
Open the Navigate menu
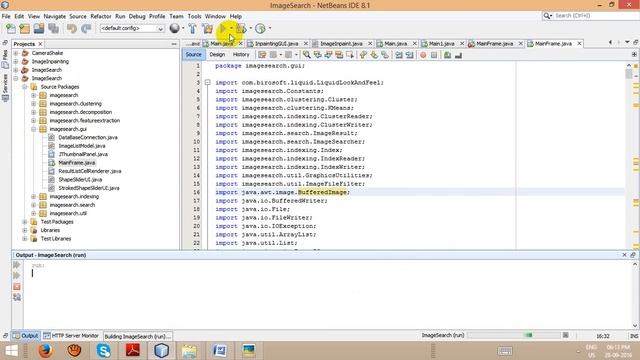pos(55,16)
